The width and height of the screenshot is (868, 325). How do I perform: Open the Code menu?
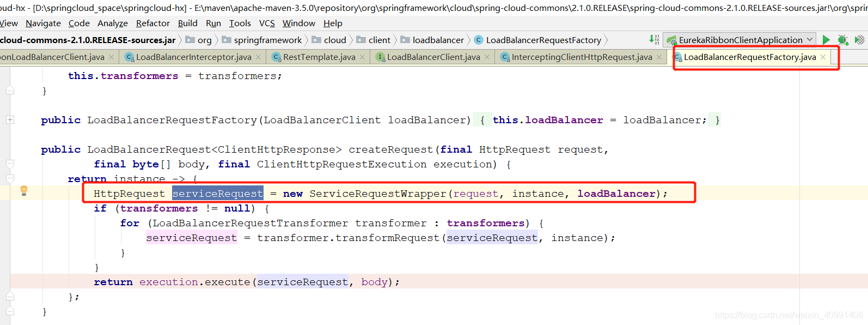[x=79, y=23]
